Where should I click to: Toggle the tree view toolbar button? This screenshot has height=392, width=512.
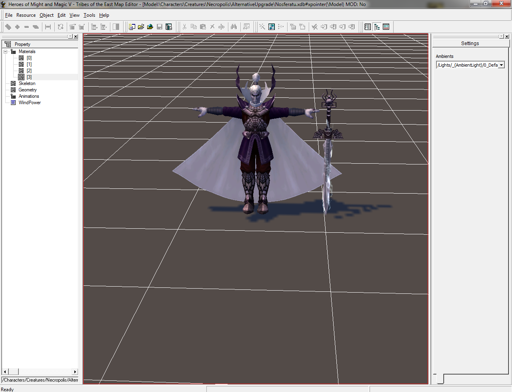click(377, 27)
